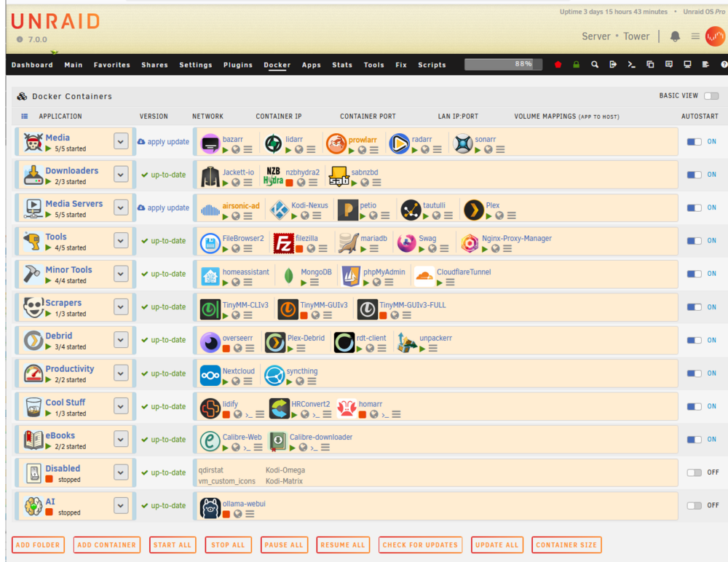The image size is (728, 562).
Task: Toggle the Basic View switch
Action: (711, 95)
